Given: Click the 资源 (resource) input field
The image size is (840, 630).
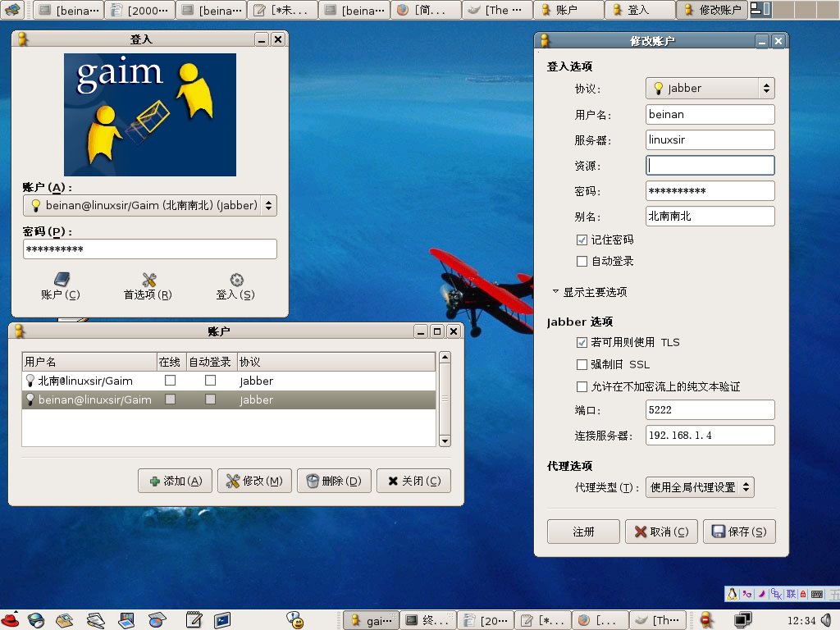Looking at the screenshot, I should (710, 166).
